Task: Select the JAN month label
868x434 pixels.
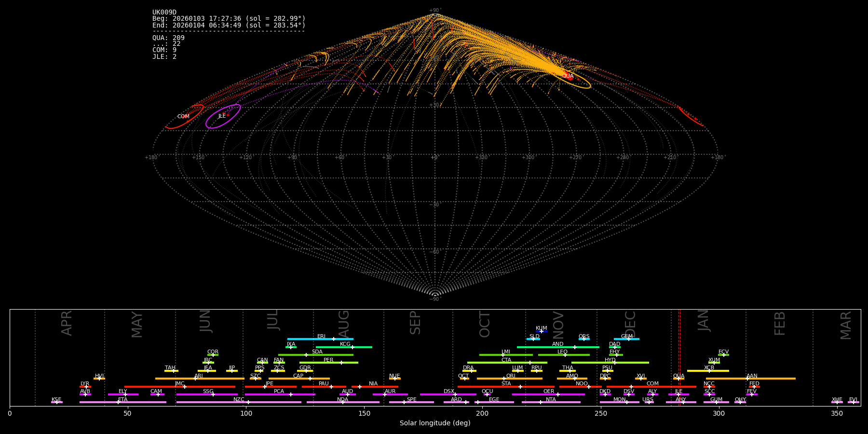Action: [704, 321]
